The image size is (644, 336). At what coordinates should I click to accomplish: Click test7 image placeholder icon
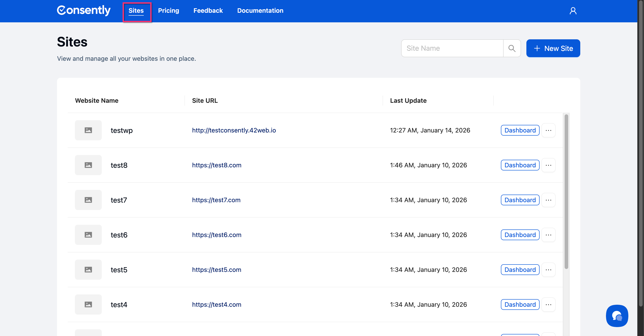click(x=88, y=200)
